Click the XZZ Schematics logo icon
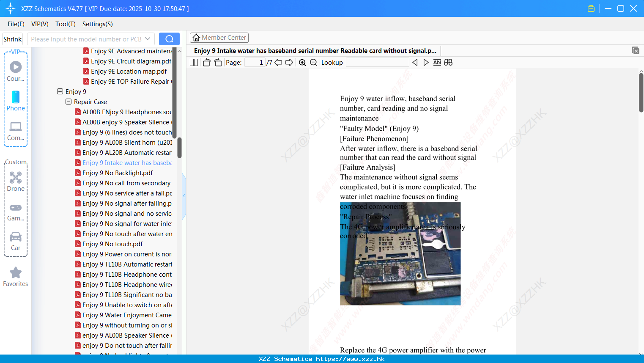The width and height of the screenshot is (644, 363). (x=11, y=8)
